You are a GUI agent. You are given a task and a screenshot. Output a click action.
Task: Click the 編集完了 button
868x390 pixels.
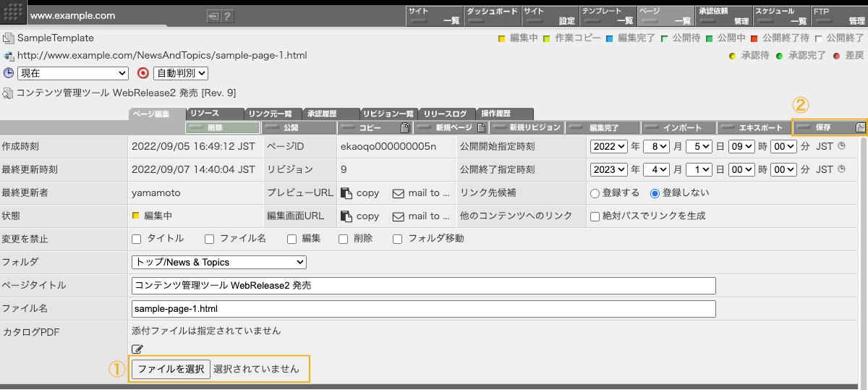pyautogui.click(x=603, y=127)
